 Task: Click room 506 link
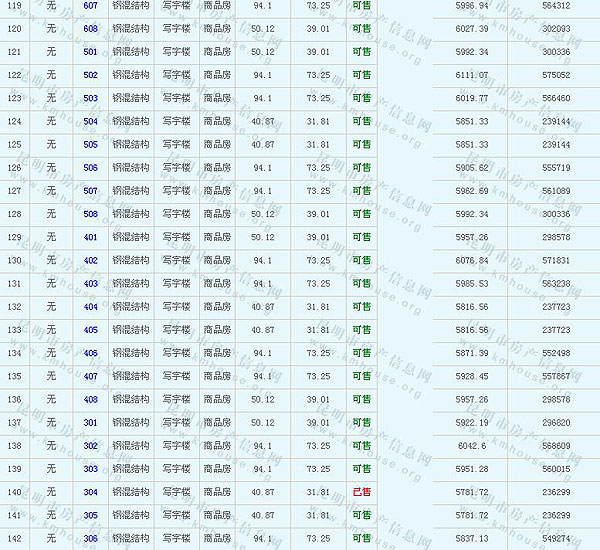coord(90,168)
